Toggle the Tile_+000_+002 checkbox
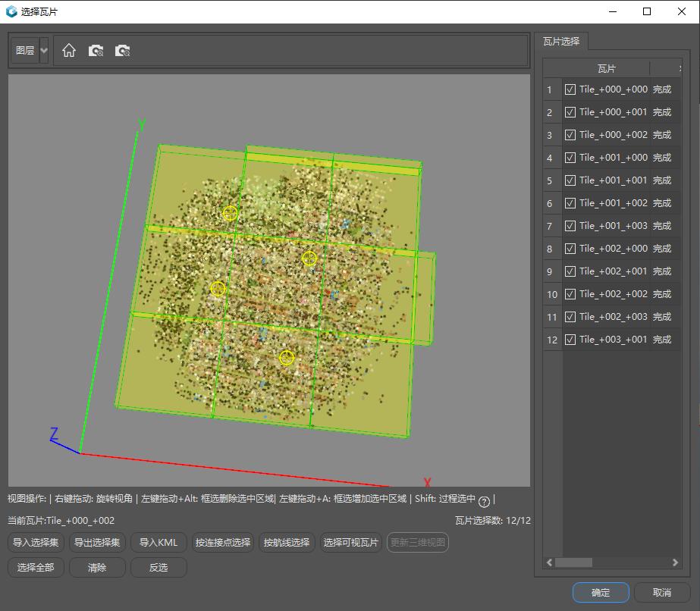 tap(570, 135)
